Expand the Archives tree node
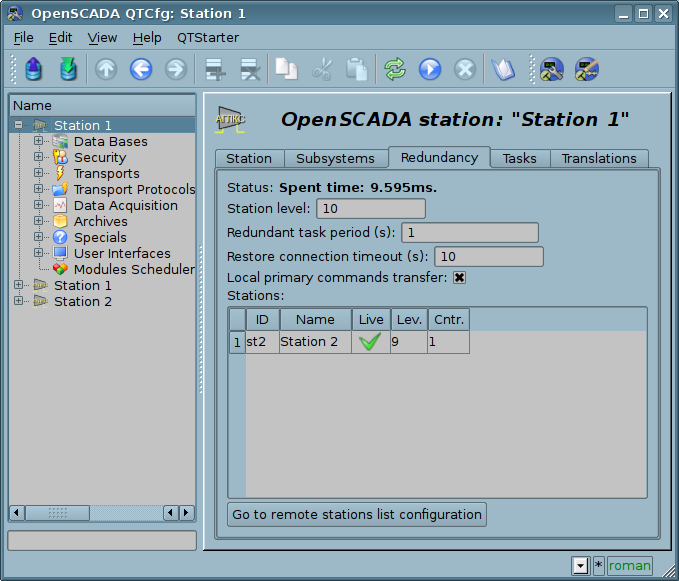Viewport: 679px width, 581px height. click(x=39, y=221)
